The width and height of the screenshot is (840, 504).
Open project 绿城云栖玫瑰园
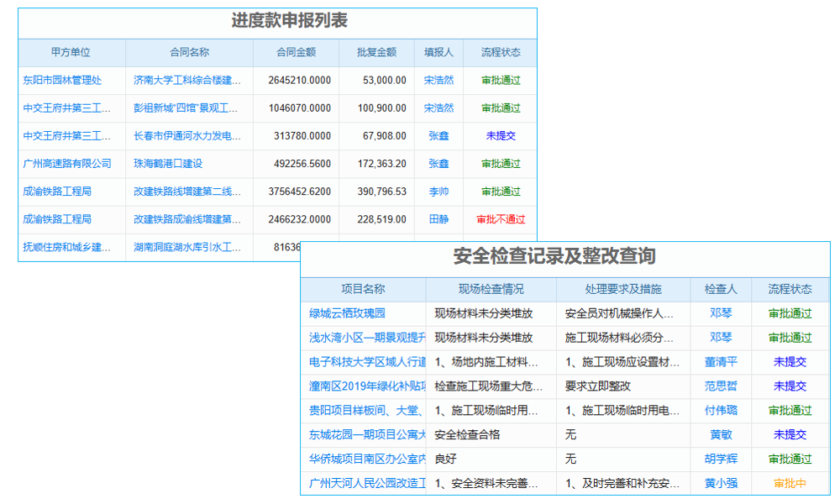click(358, 313)
